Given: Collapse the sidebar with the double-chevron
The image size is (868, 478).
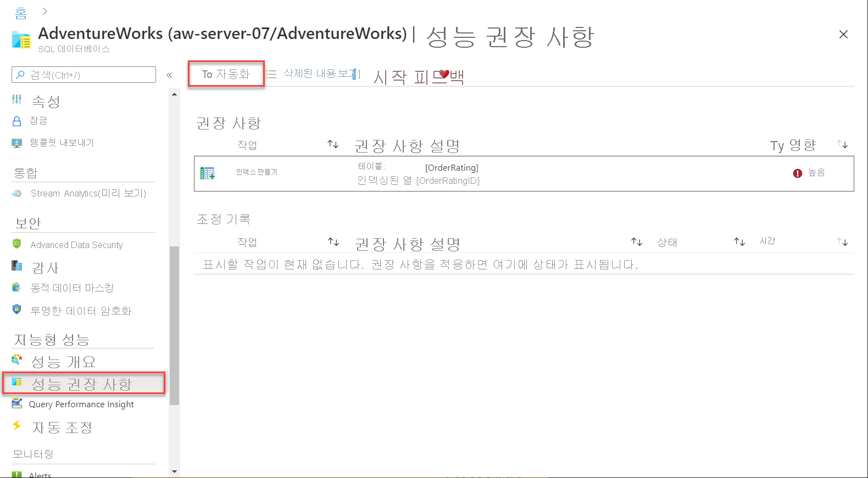Looking at the screenshot, I should coord(169,75).
